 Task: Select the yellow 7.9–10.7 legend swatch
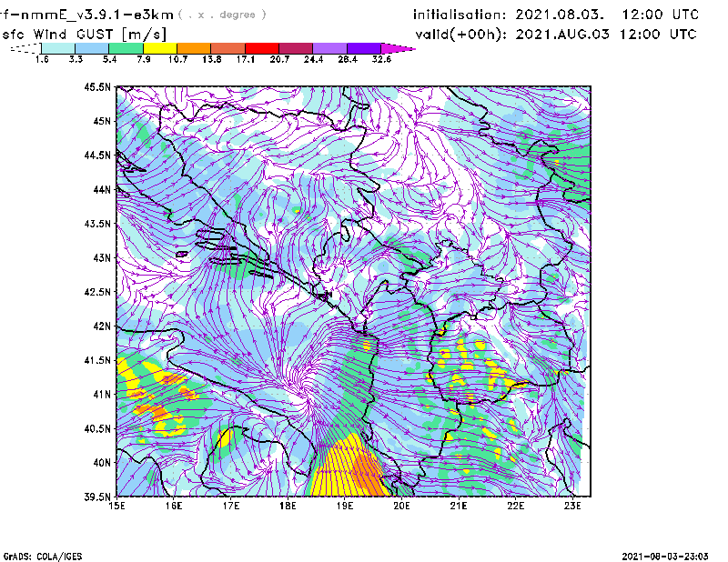tap(160, 48)
